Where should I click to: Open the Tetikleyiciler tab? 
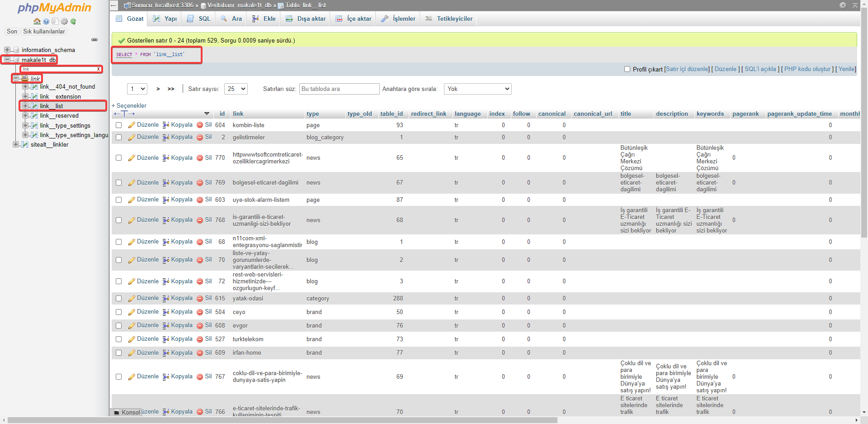[449, 19]
